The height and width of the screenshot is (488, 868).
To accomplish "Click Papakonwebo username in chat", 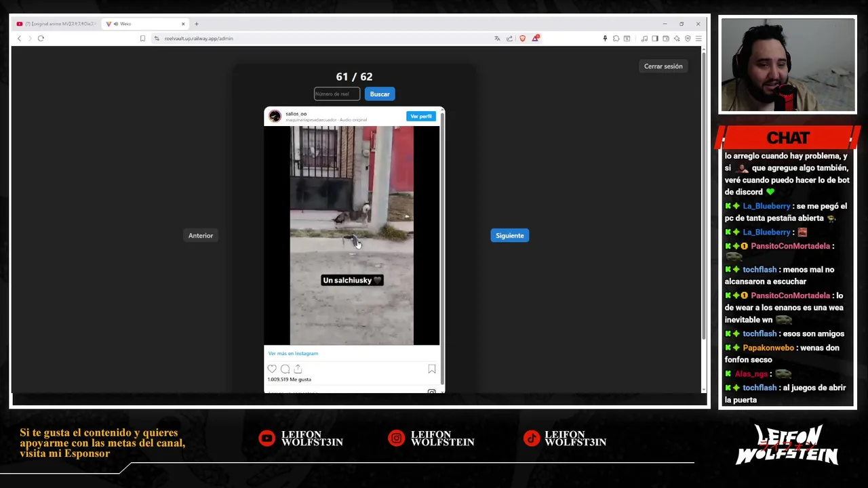I will (768, 348).
